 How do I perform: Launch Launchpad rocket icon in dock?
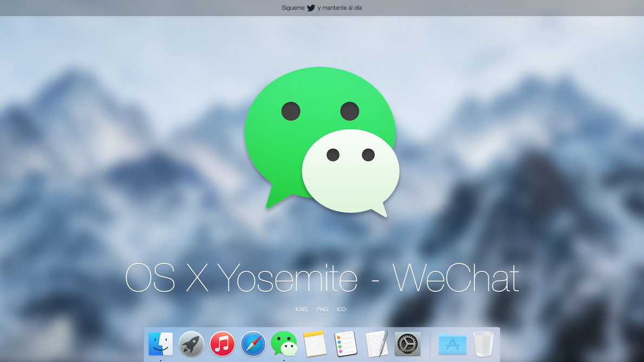pos(191,344)
